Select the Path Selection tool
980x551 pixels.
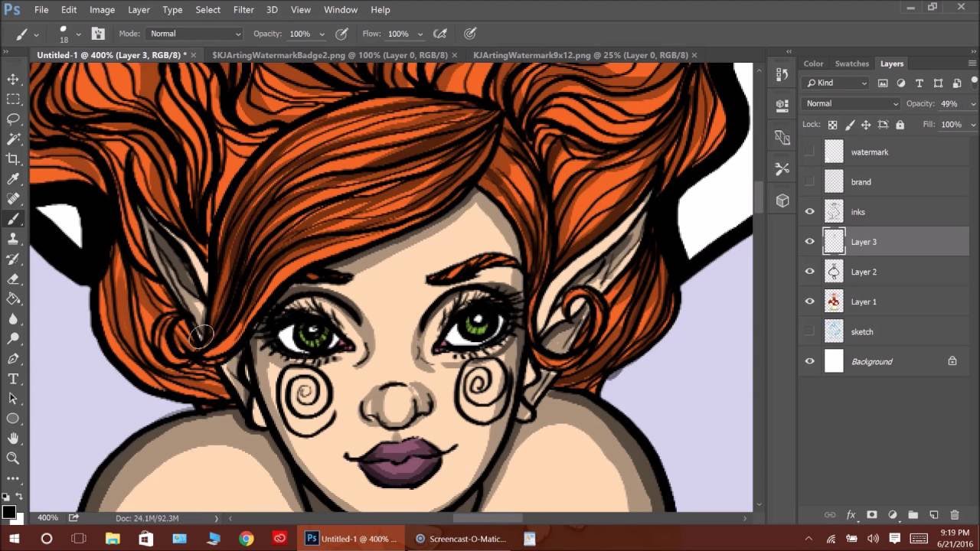coord(13,398)
